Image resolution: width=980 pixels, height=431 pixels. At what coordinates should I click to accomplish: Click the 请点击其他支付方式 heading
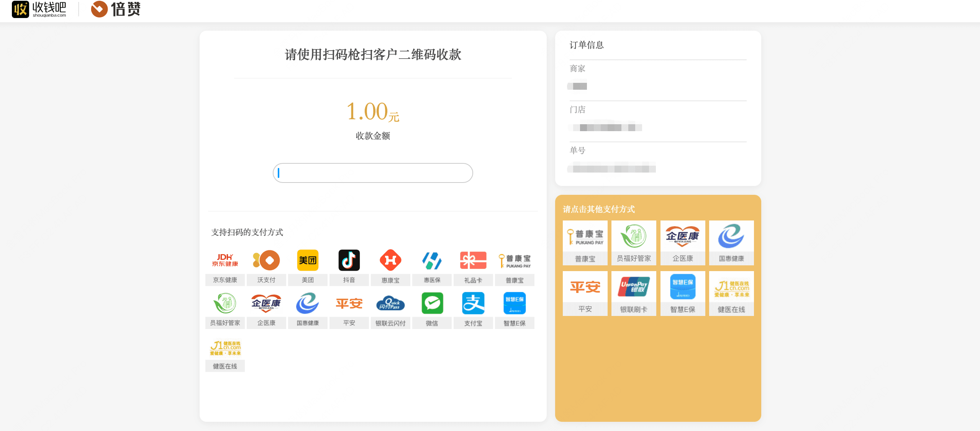(599, 209)
